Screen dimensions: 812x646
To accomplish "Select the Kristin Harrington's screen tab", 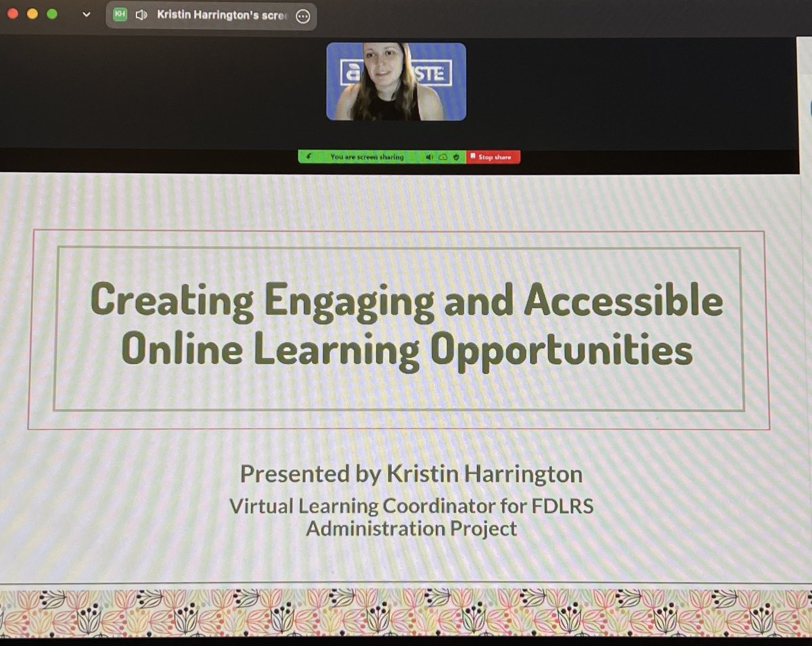I will pyautogui.click(x=203, y=14).
